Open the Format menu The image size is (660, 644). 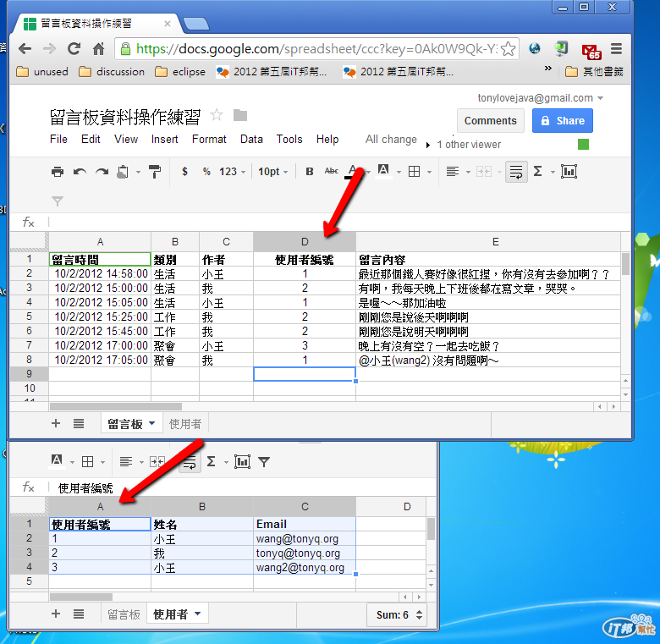(209, 140)
